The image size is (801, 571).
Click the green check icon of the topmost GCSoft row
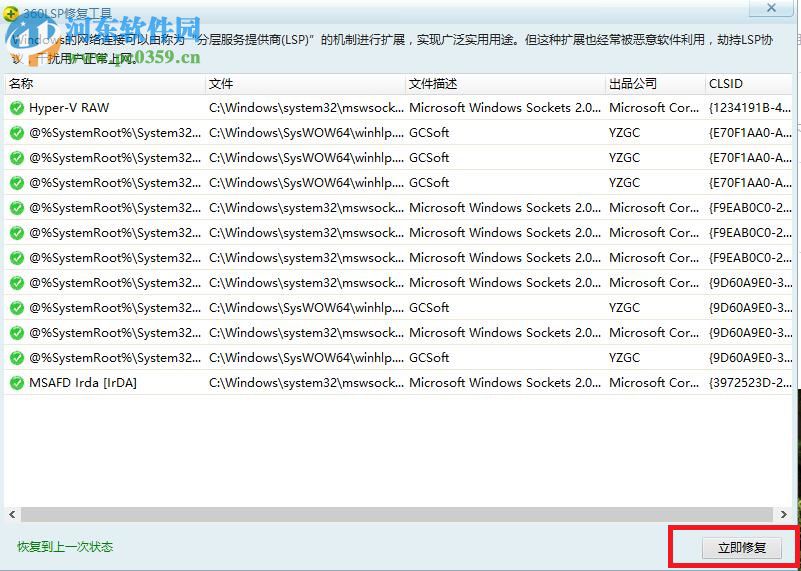(x=17, y=133)
